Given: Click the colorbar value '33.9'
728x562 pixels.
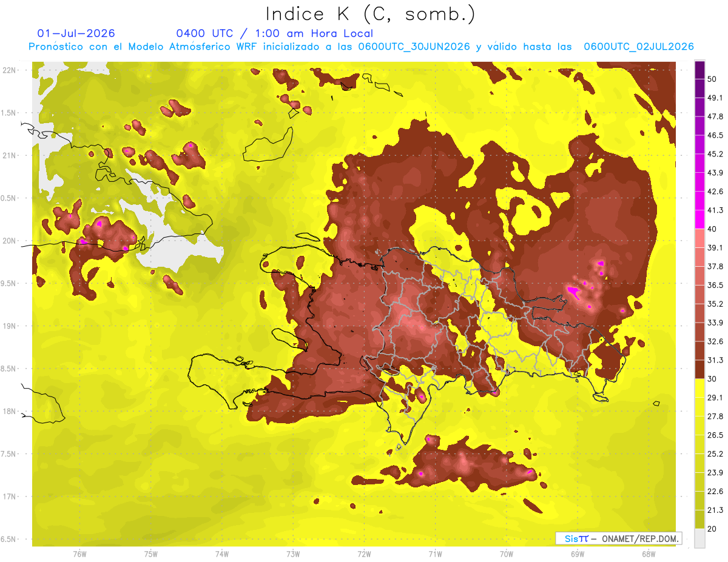Looking at the screenshot, I should [x=715, y=323].
